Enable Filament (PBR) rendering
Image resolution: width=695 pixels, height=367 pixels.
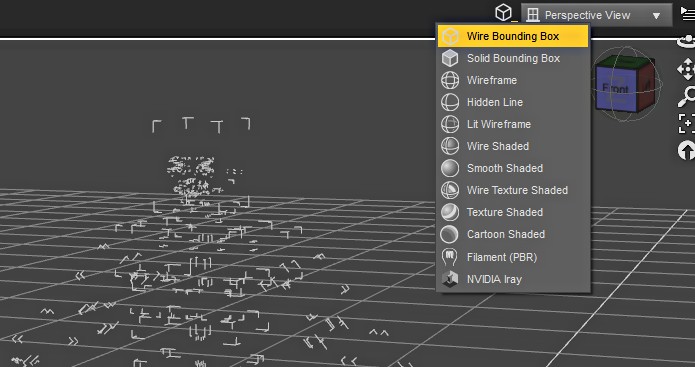click(x=513, y=257)
